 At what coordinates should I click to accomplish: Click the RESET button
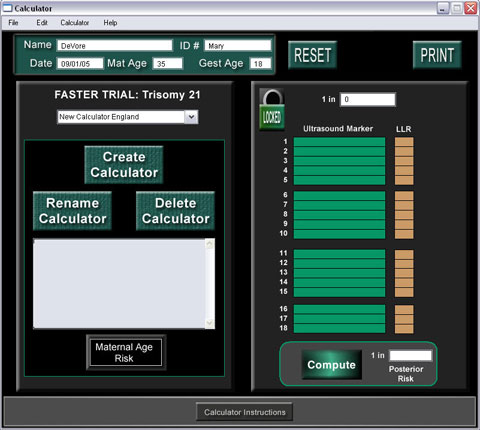click(313, 55)
